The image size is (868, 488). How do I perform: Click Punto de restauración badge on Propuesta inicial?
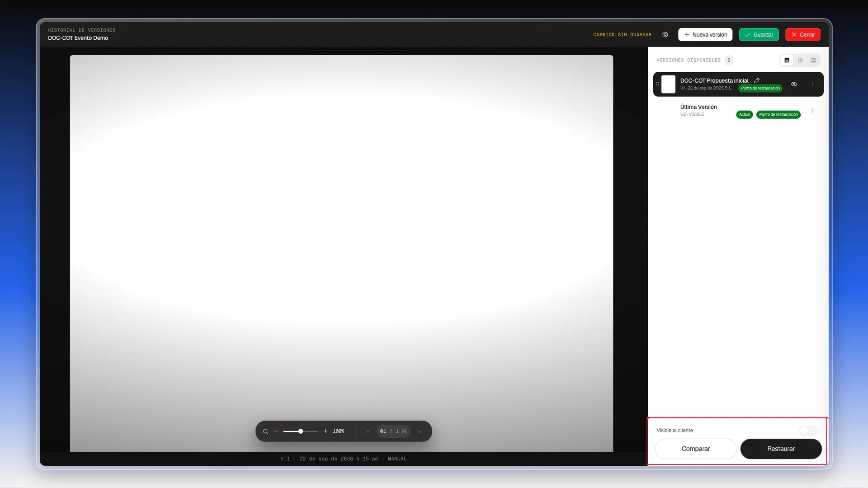(x=760, y=89)
